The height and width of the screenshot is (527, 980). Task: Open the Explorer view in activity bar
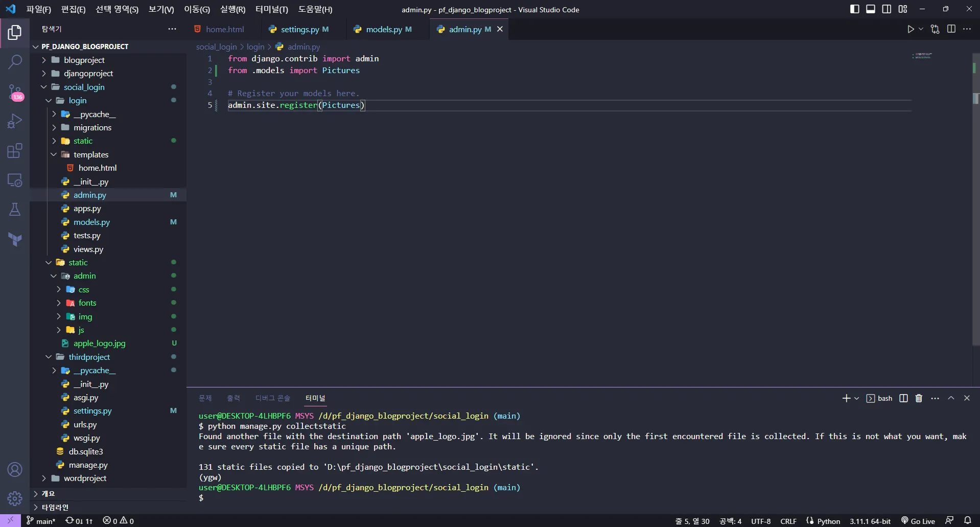(x=15, y=33)
